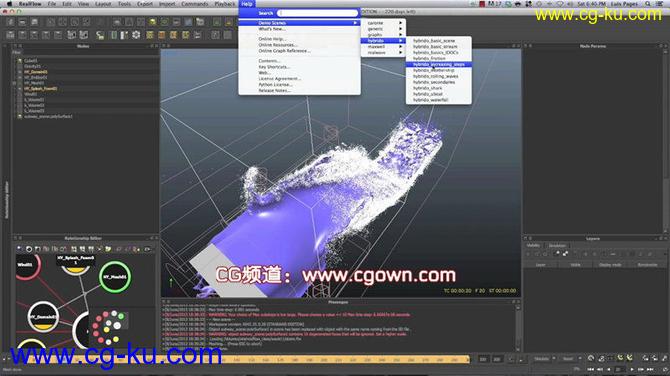Open the File menu
Viewport: 670px width, 376px height.
pyautogui.click(x=52, y=4)
